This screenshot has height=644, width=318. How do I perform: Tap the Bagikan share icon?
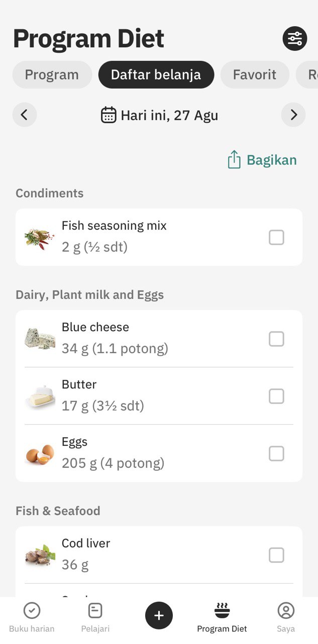[234, 160]
